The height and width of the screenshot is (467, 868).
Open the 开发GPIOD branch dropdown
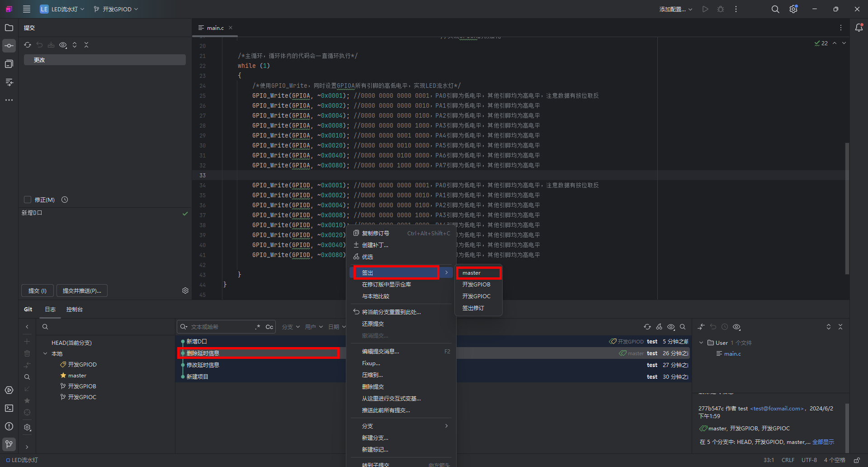pos(116,9)
